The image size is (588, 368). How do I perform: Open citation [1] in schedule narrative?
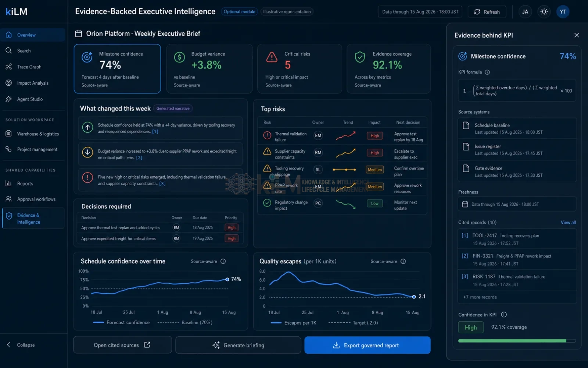point(155,132)
